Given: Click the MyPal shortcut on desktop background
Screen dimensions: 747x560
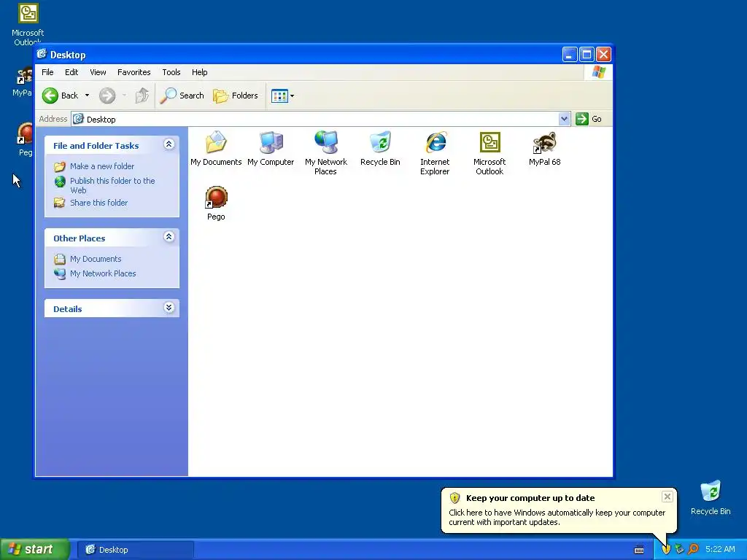Looking at the screenshot, I should point(24,77).
